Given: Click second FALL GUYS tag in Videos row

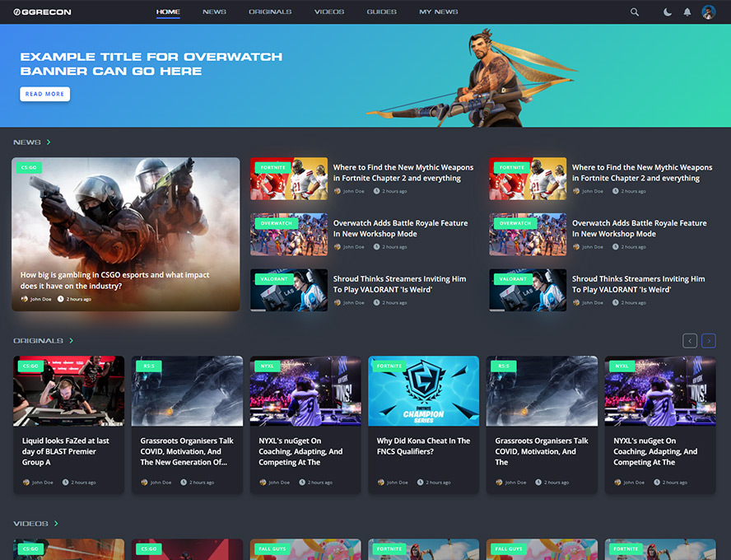Looking at the screenshot, I should (509, 548).
